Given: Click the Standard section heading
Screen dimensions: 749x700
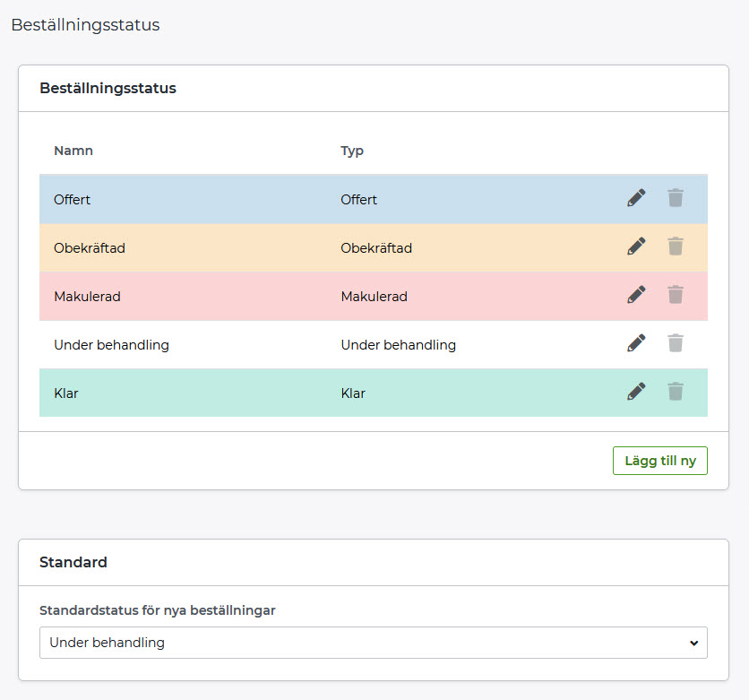Looking at the screenshot, I should tap(73, 563).
